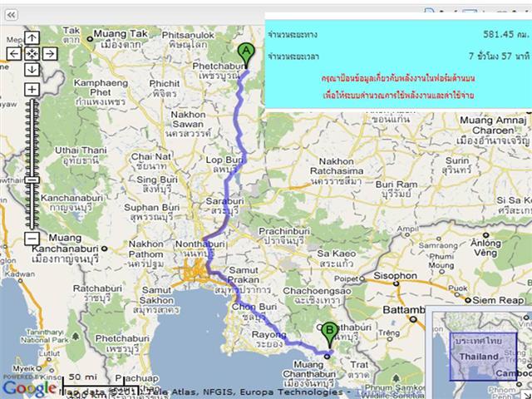Zoom out with the minus button
Image resolution: width=532 pixels, height=399 pixels.
[x=31, y=239]
